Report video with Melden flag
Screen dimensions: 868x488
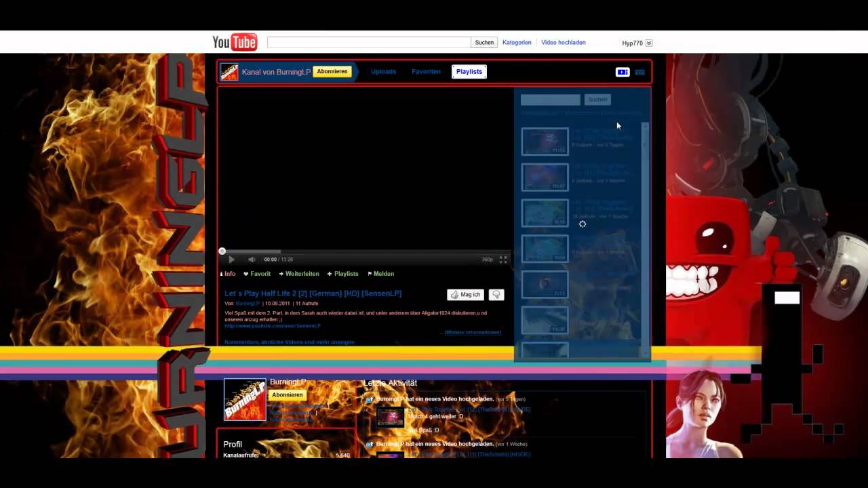[x=380, y=274]
